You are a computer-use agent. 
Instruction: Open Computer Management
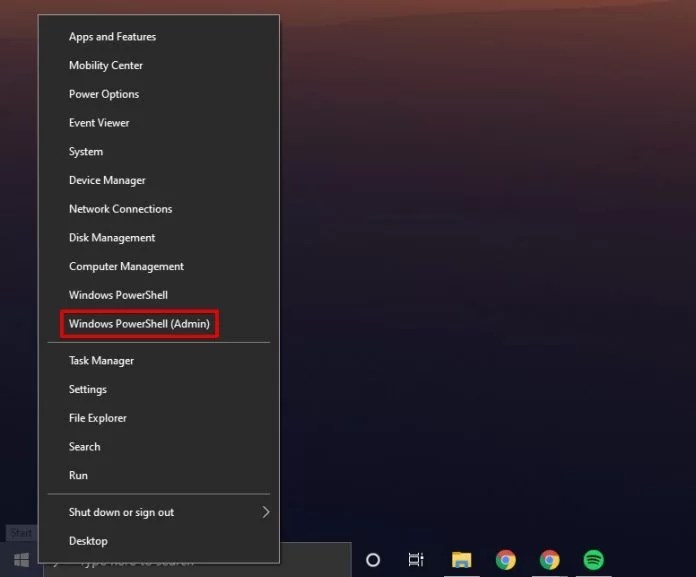click(x=159, y=266)
